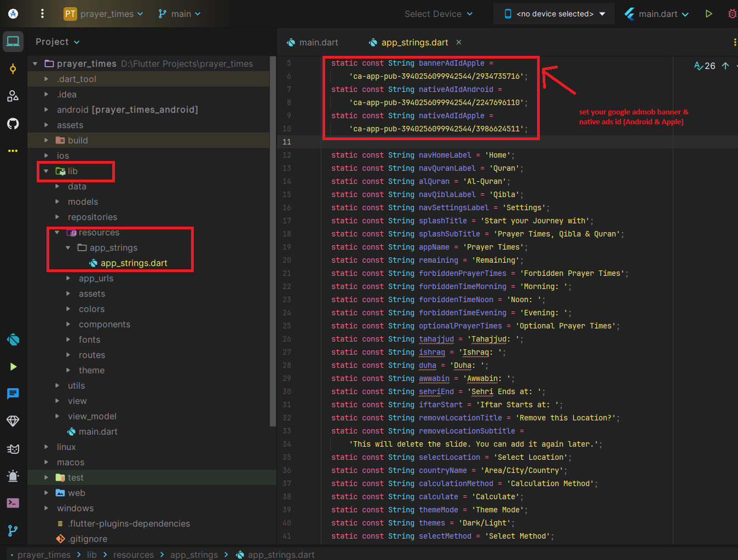Close the app_strings.dart tab
Viewport: 738px width, 560px height.
point(459,42)
